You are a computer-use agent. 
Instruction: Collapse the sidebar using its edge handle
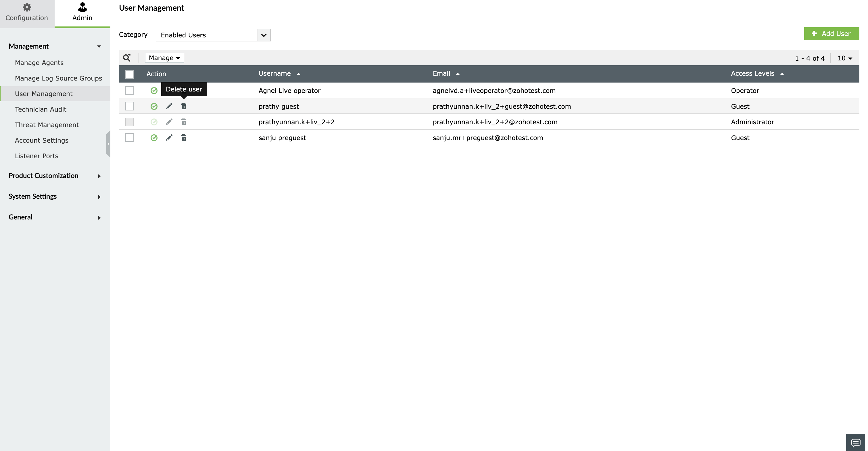tap(108, 144)
